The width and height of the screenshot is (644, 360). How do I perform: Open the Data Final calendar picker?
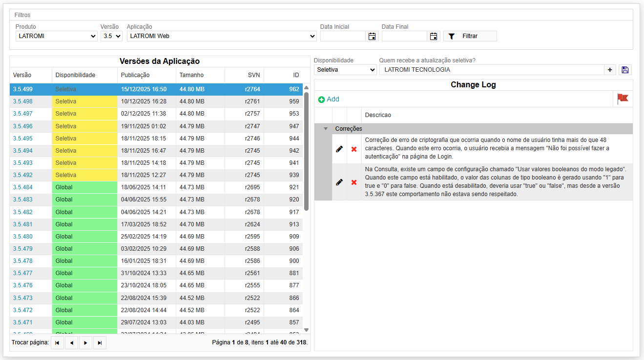click(434, 36)
